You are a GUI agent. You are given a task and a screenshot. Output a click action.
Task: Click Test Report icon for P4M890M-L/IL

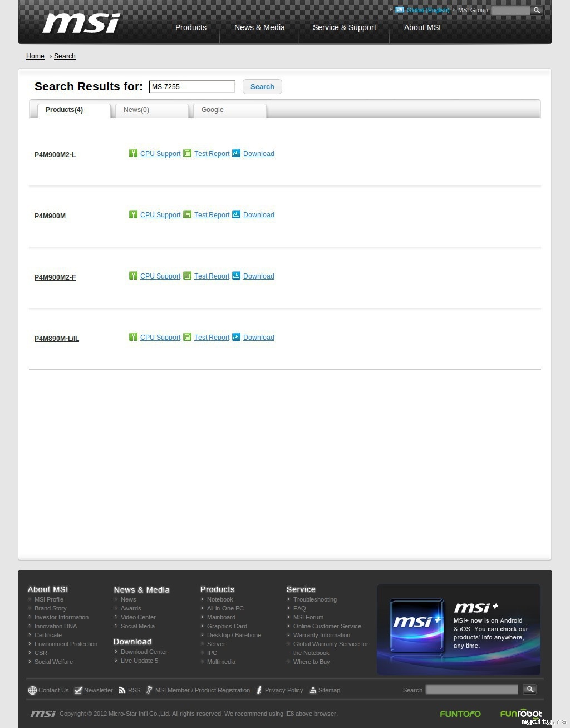188,337
